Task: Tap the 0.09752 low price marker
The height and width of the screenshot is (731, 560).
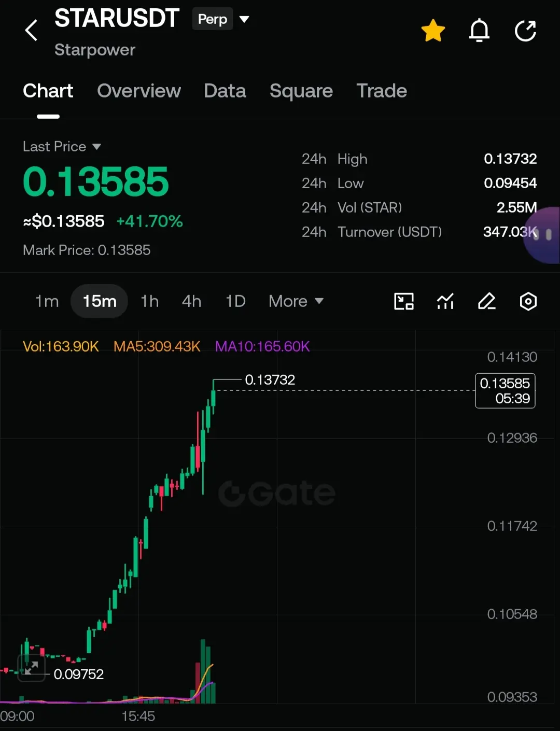Action: (79, 674)
